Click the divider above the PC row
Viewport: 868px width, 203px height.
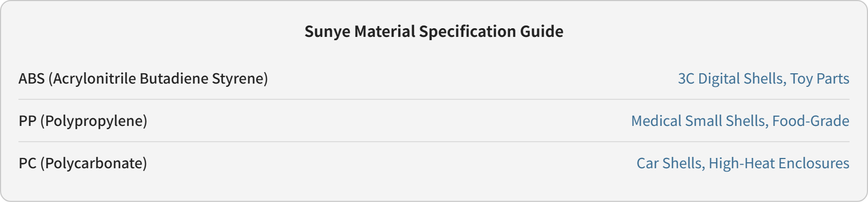coord(434,142)
